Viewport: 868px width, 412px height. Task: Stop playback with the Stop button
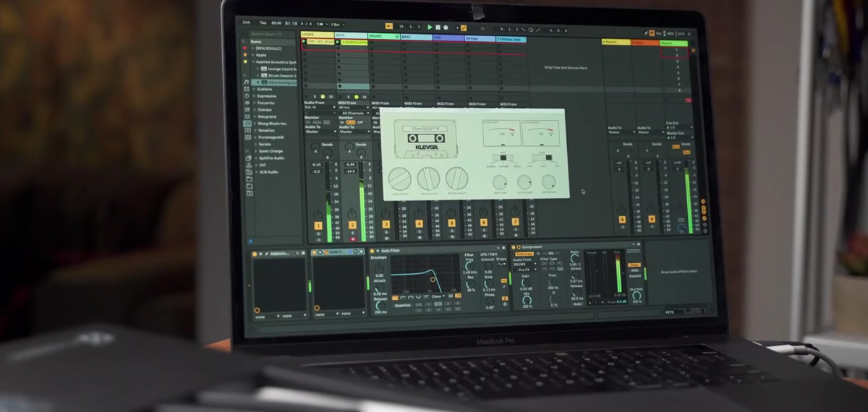(x=438, y=27)
